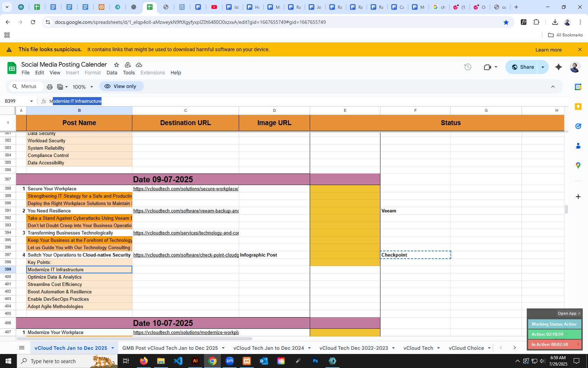Click the move to folder icon
The image size is (588, 368).
[x=128, y=65]
